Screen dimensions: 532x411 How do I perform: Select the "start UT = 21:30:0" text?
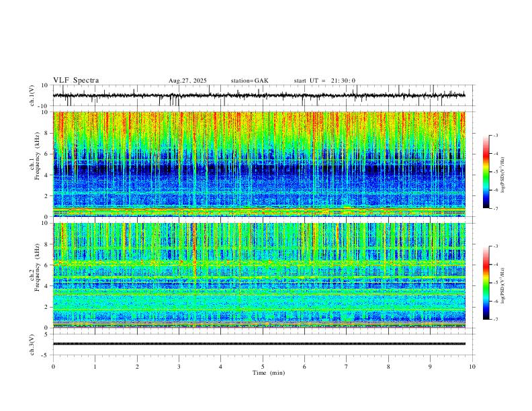coord(324,81)
